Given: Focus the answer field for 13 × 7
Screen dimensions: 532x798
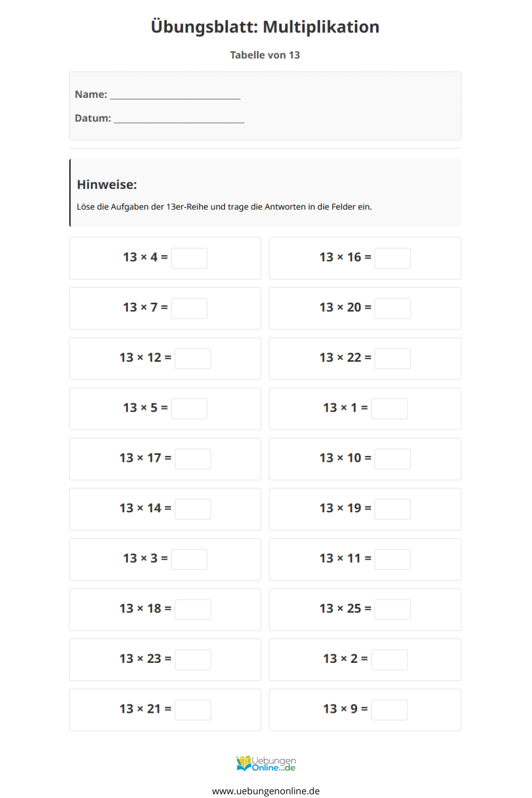Looking at the screenshot, I should pyautogui.click(x=189, y=308).
